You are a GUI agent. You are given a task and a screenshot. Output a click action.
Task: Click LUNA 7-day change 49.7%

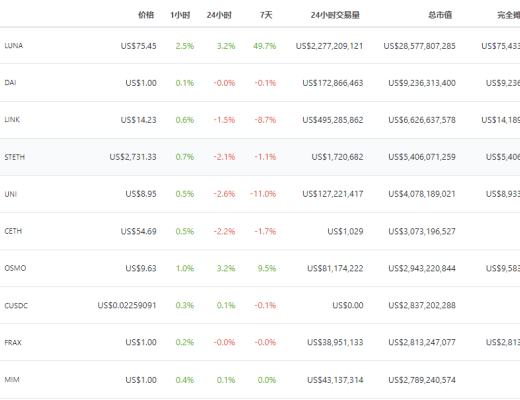[265, 46]
